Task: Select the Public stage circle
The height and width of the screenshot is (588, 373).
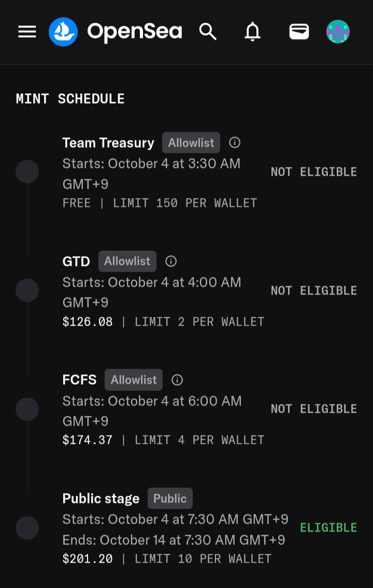Action: (27, 528)
